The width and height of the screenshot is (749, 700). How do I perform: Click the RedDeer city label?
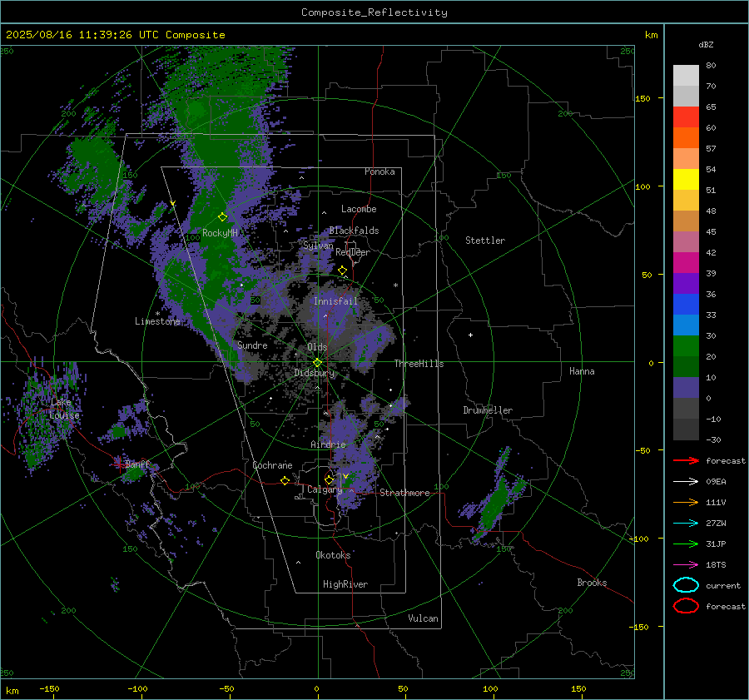[353, 252]
